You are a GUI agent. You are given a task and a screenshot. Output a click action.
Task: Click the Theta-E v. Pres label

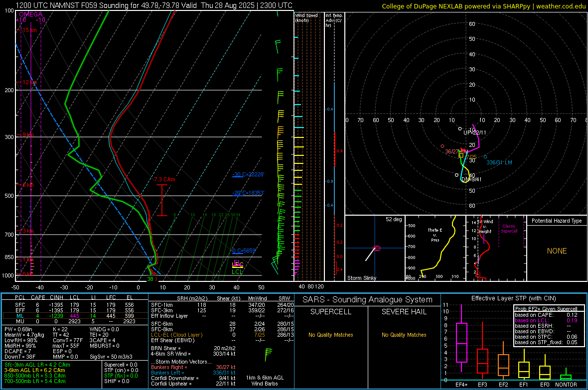pyautogui.click(x=435, y=235)
